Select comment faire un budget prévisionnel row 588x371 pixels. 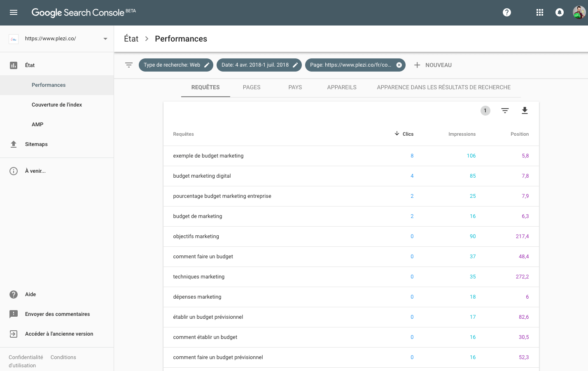tap(351, 357)
